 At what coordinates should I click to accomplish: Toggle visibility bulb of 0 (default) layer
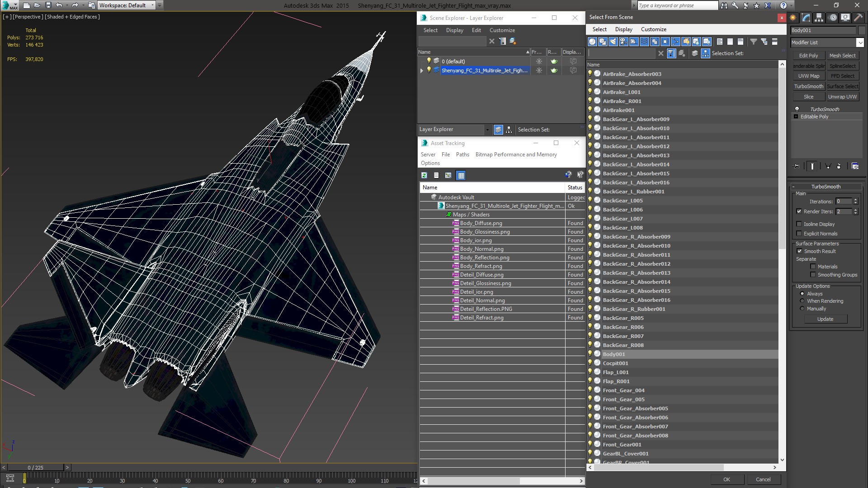[429, 61]
